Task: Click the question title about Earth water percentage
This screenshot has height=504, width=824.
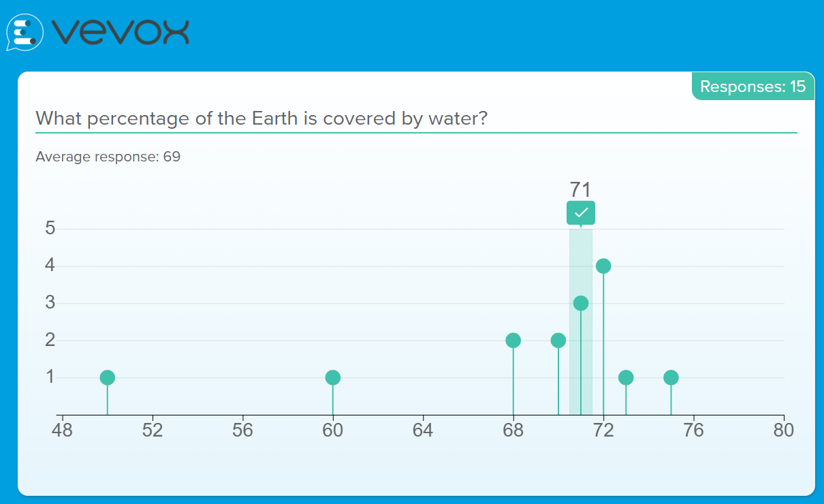Action: coord(262,119)
